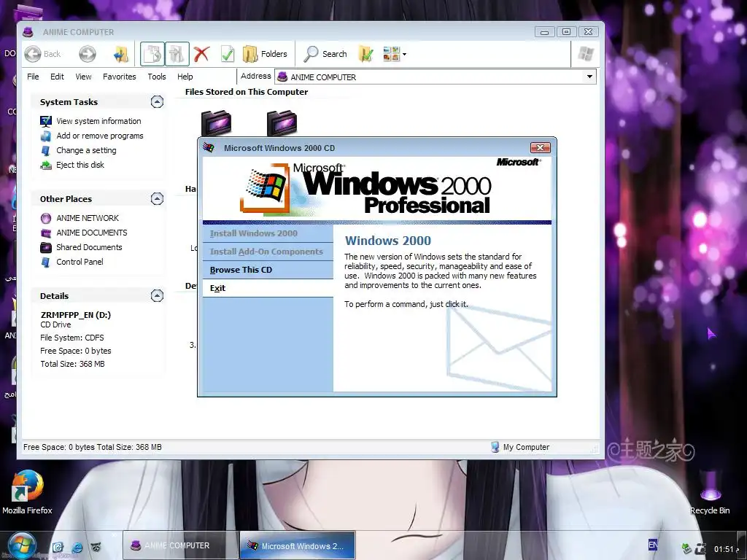
Task: Click ZRMPFPP_EN (D:) in Details
Action: pyautogui.click(x=76, y=315)
